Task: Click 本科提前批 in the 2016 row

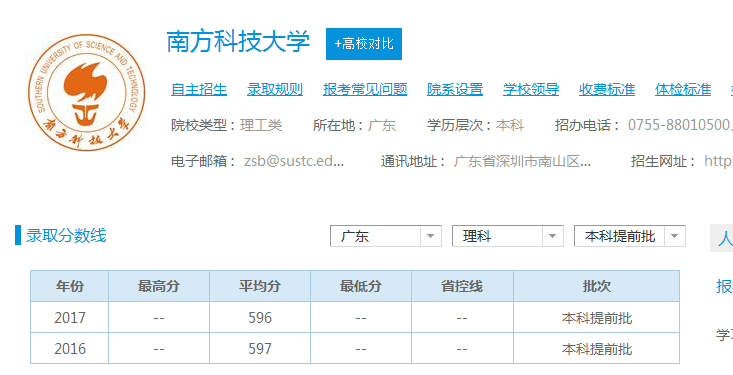Action: tap(596, 349)
